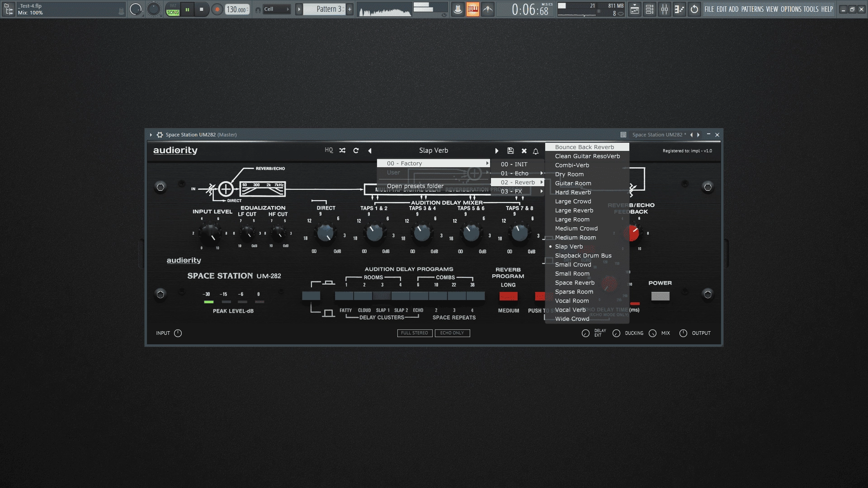The height and width of the screenshot is (488, 868).
Task: Click the INPUT LEVEL knob
Action: coord(210,233)
